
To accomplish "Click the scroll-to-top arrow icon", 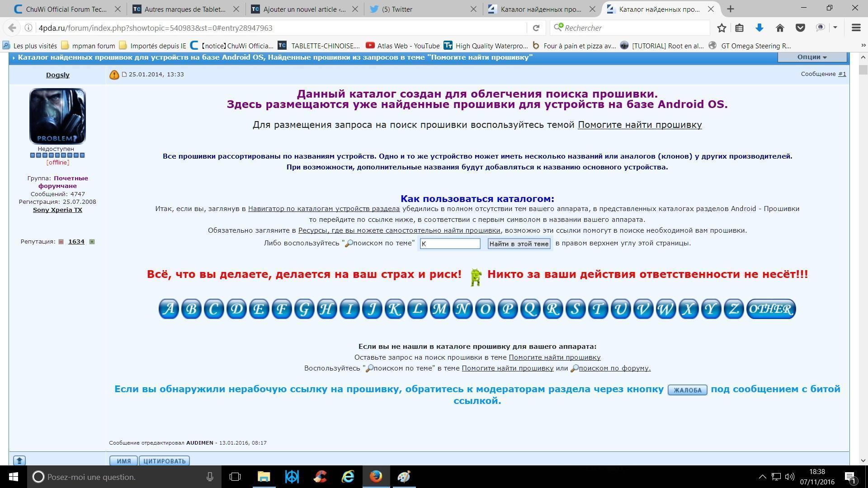I will click(x=19, y=460).
